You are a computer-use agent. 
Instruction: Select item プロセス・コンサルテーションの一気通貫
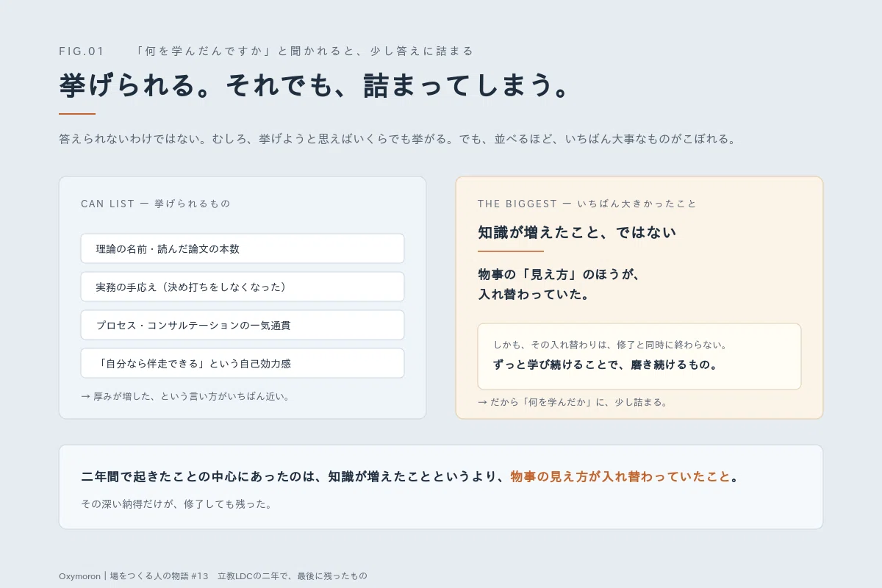(243, 325)
